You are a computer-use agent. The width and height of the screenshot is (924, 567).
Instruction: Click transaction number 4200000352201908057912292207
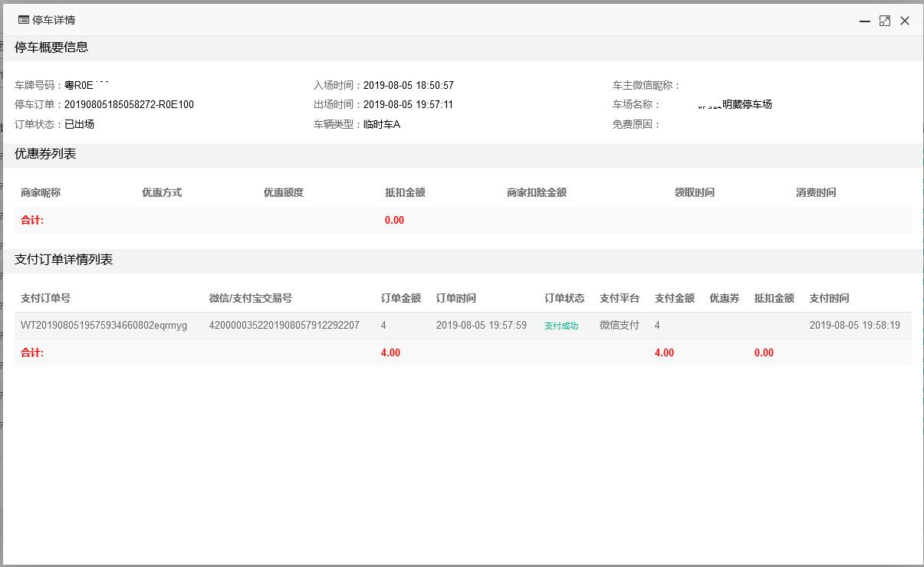point(284,326)
